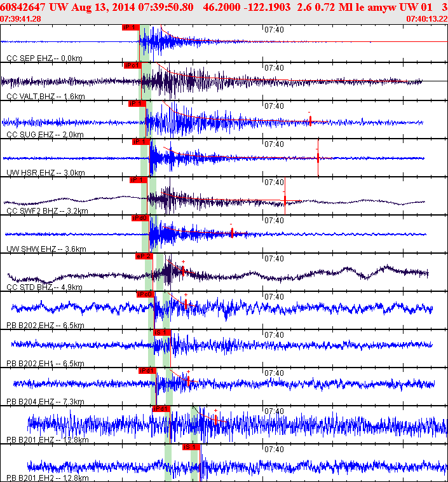Click the coda end marker on UW HSR trace
Viewport: 448px width, 482px height.
(x=318, y=158)
